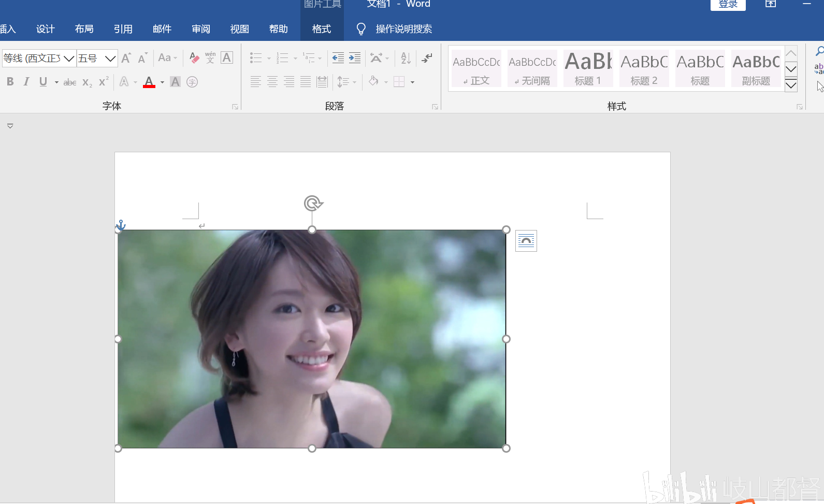This screenshot has width=824, height=504.
Task: Increase paragraph indent
Action: tap(355, 57)
